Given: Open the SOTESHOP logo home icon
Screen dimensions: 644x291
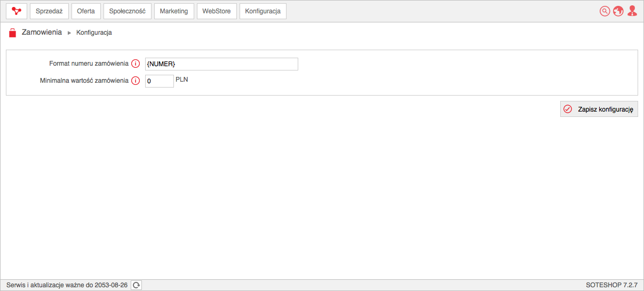Looking at the screenshot, I should tap(17, 11).
